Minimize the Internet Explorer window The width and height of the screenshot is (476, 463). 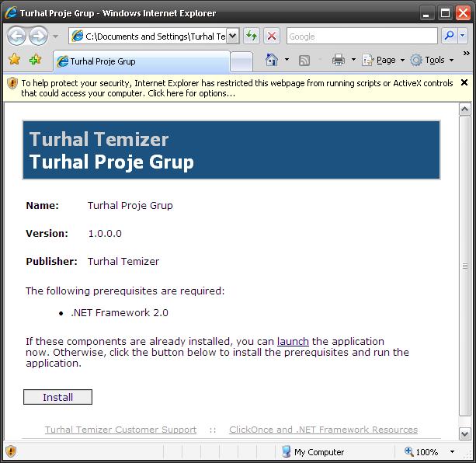click(426, 13)
